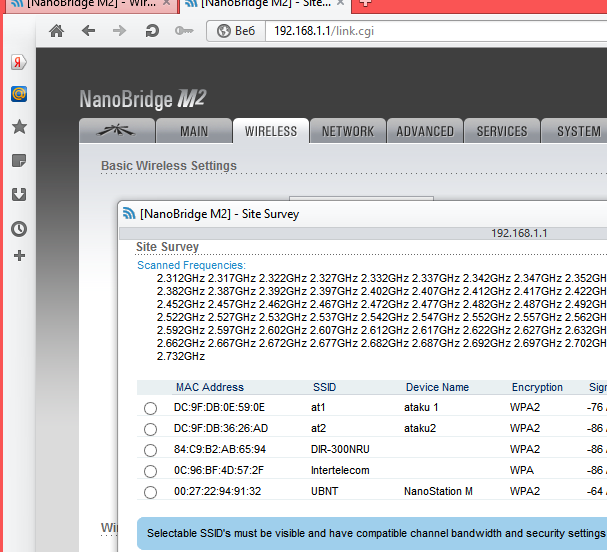Open history clock icon in sidebar
The width and height of the screenshot is (607, 552).
coord(19,229)
